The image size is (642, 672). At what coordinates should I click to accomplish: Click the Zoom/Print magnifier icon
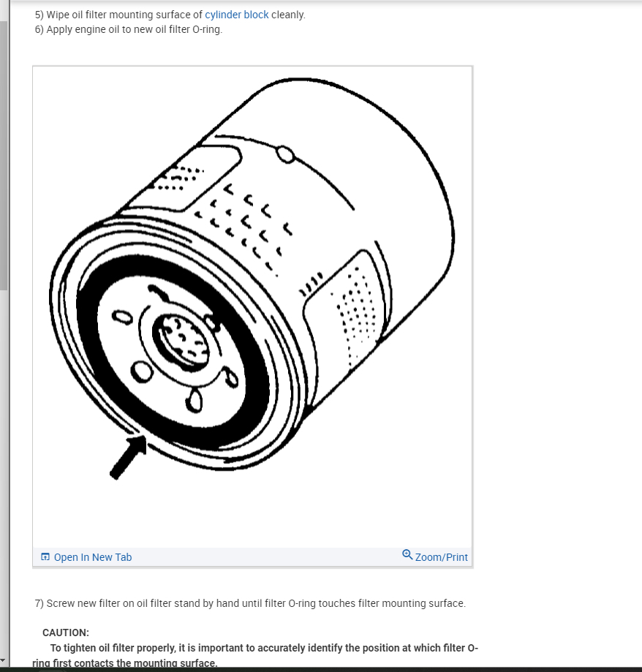(407, 555)
